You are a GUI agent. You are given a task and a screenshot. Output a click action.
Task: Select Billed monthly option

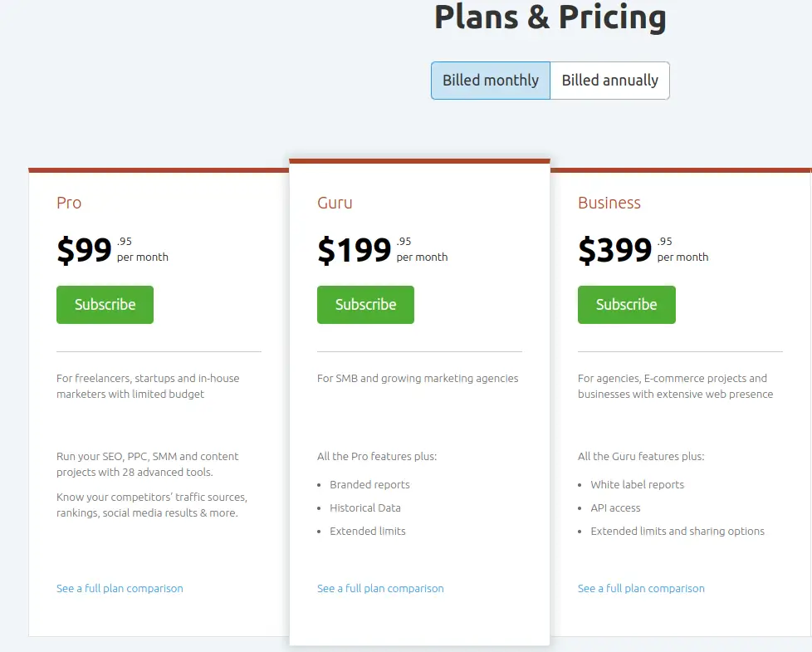[491, 81]
